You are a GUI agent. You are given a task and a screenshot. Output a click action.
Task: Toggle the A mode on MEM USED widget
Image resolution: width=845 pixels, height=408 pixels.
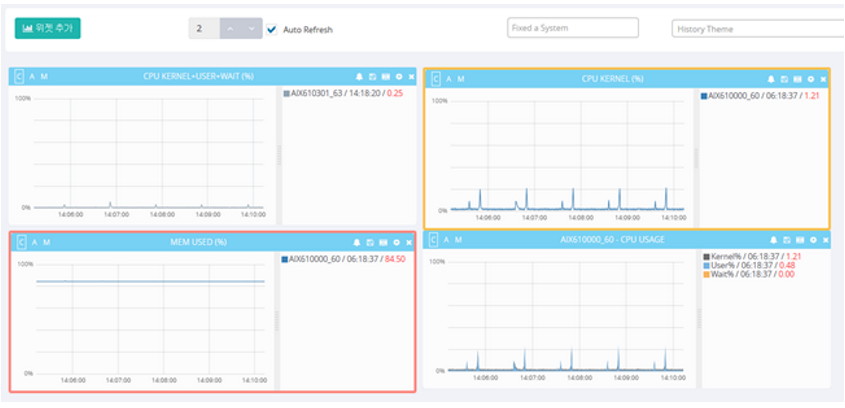tap(32, 242)
